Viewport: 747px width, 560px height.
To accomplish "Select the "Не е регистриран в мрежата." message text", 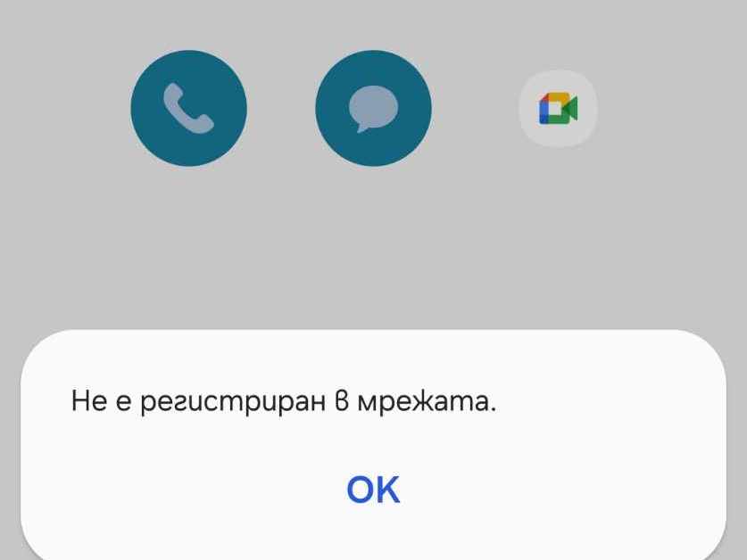I will pos(284,401).
